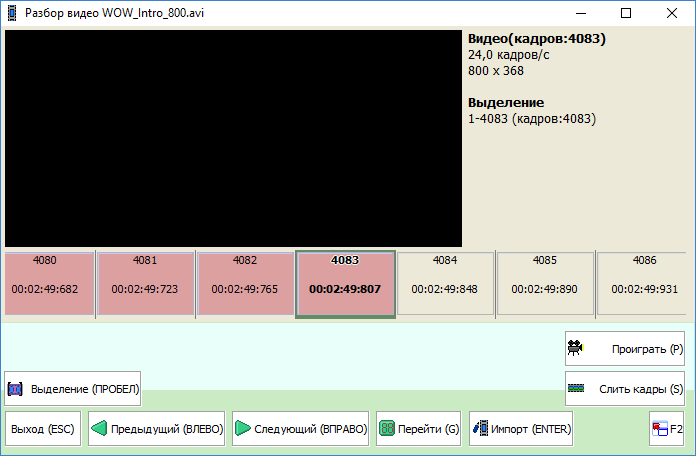This screenshot has height=456, width=696.
Task: Close the window
Action: [x=672, y=13]
